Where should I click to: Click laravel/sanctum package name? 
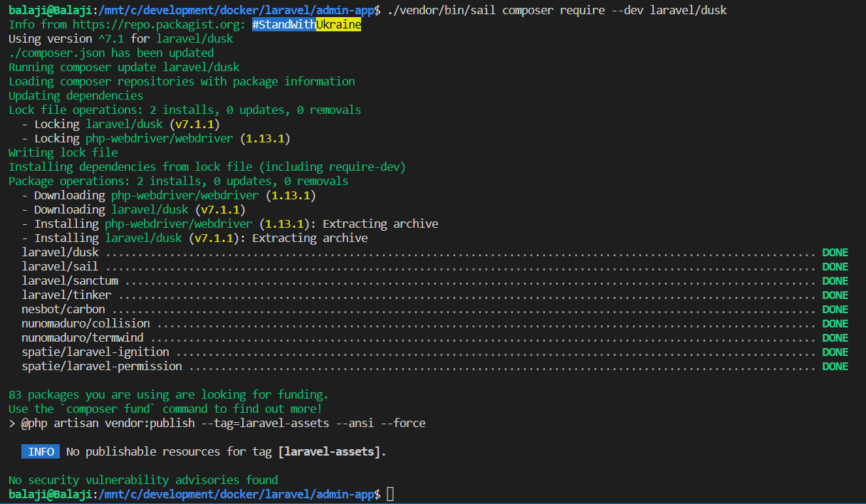point(70,280)
